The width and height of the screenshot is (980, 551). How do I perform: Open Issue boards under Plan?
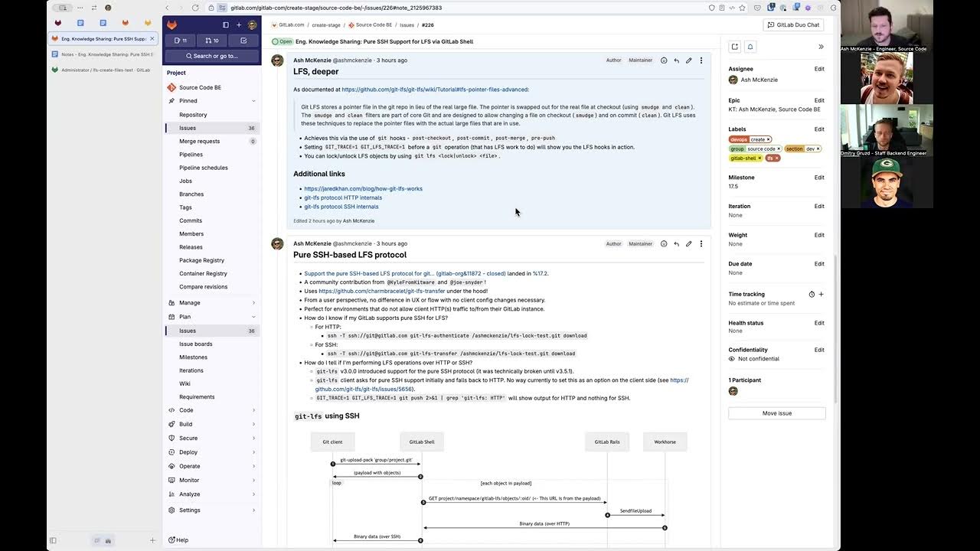coord(212,344)
